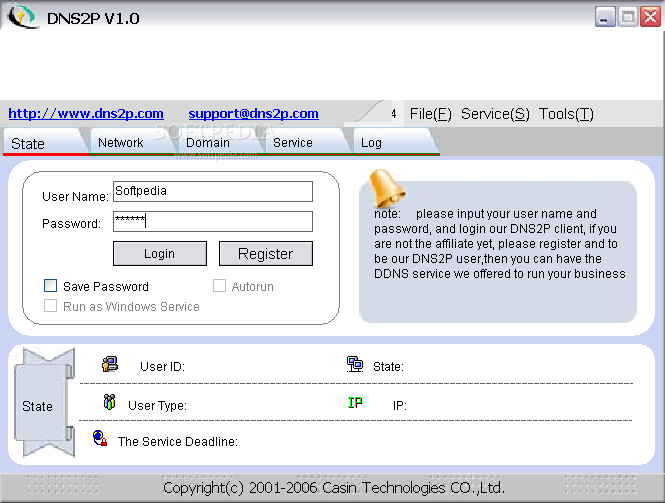Enable the Save Password checkbox

(x=50, y=285)
